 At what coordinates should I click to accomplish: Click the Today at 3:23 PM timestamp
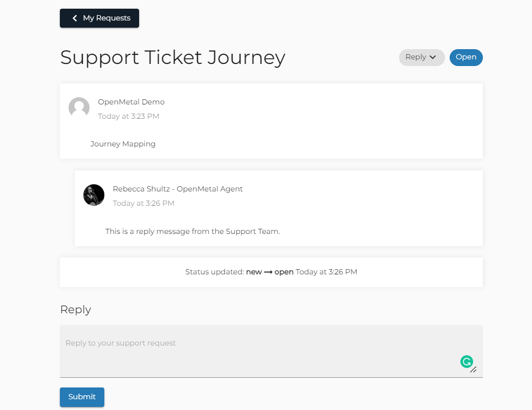[128, 116]
